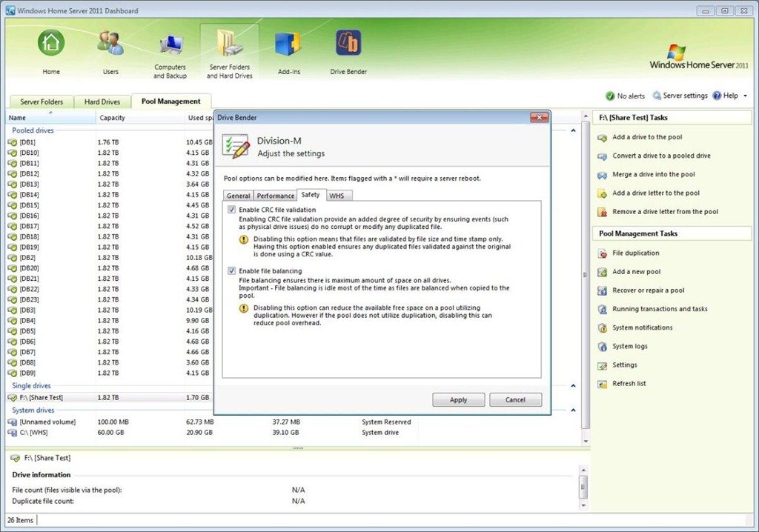Collapse the System drives group
This screenshot has width=759, height=532.
573,410
